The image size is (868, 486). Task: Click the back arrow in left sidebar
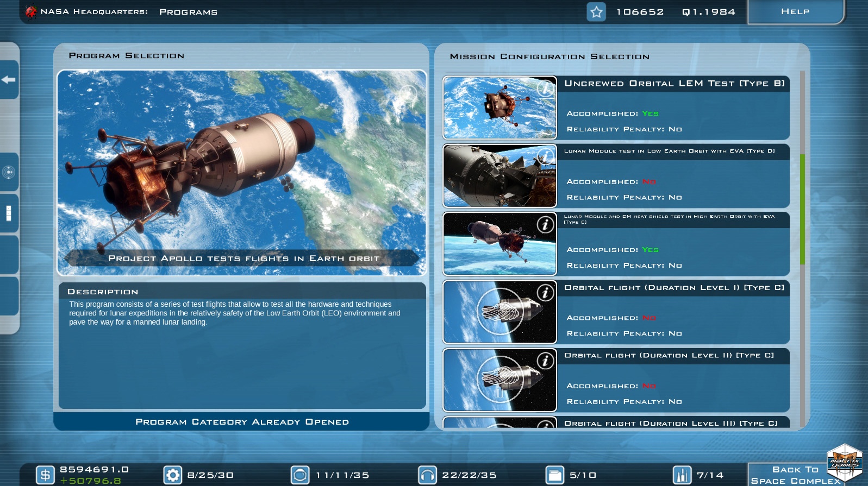click(8, 80)
